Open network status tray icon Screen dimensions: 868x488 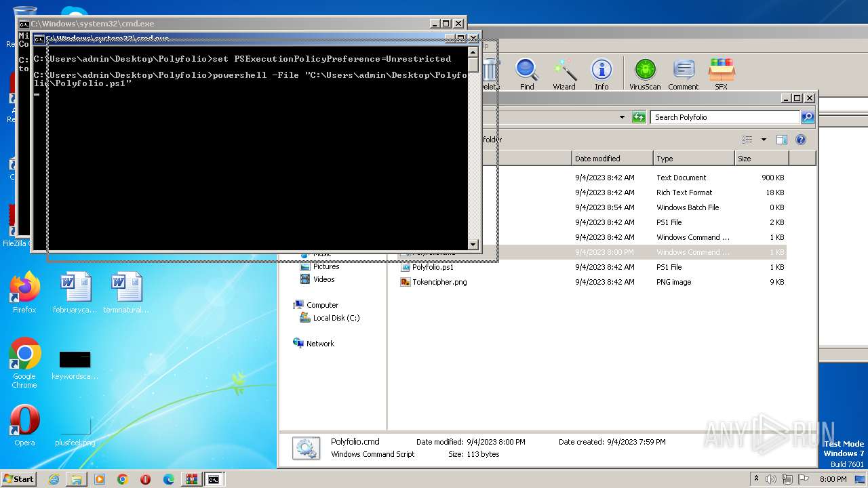pos(788,479)
